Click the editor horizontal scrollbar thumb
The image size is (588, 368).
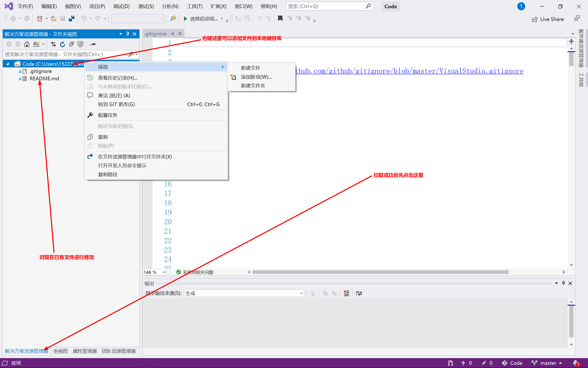tap(380, 272)
